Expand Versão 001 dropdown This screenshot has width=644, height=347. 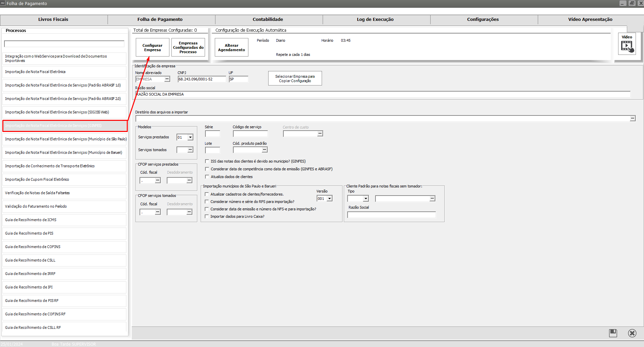(x=329, y=199)
